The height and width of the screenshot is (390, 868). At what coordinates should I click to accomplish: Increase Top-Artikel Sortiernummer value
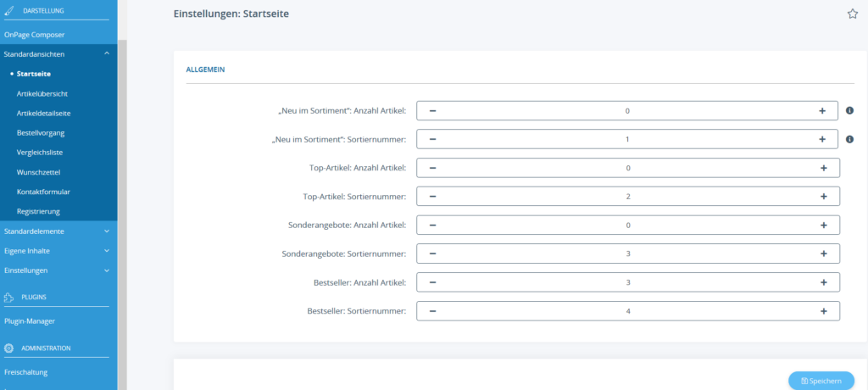coord(824,196)
